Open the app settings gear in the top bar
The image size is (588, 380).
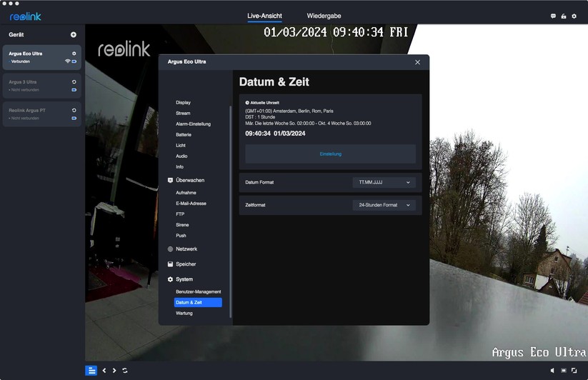pyautogui.click(x=574, y=16)
